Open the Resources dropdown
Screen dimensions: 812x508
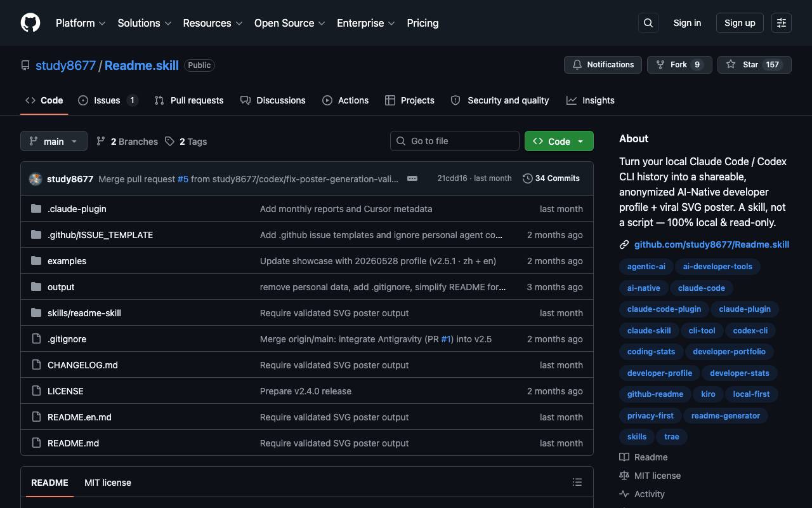(x=213, y=23)
